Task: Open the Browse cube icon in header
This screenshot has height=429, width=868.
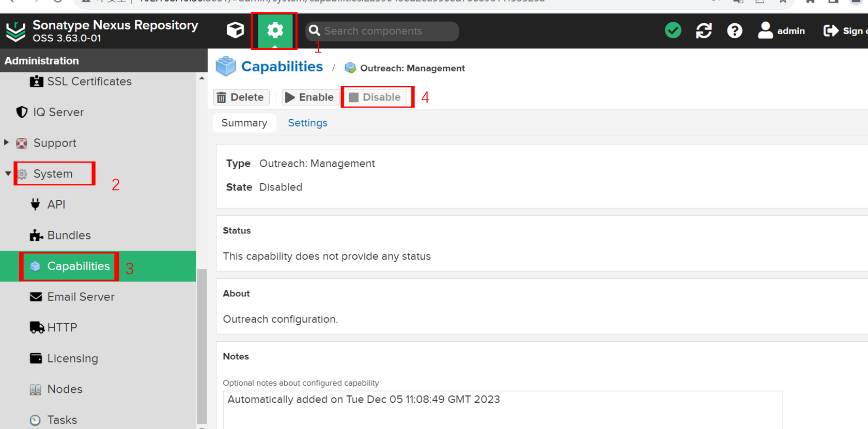Action: coord(235,30)
